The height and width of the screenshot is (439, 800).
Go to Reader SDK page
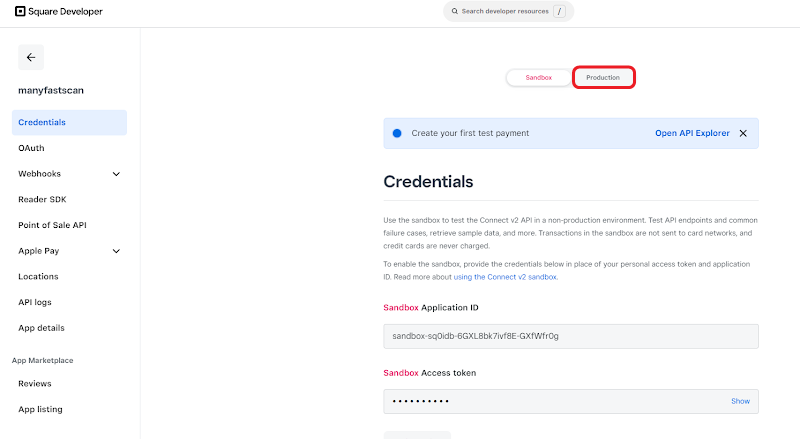pyautogui.click(x=42, y=199)
